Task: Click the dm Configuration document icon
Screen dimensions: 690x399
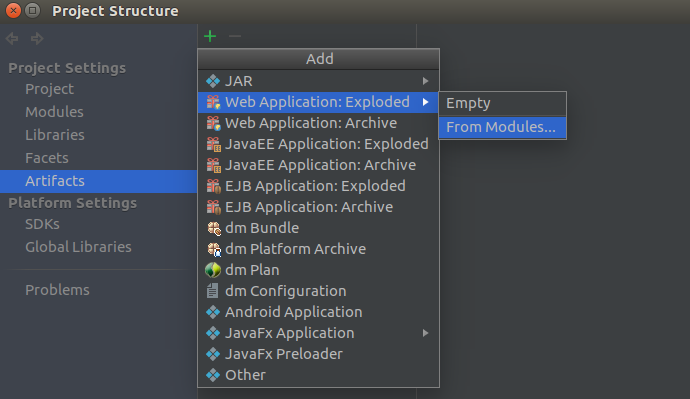Action: [213, 291]
